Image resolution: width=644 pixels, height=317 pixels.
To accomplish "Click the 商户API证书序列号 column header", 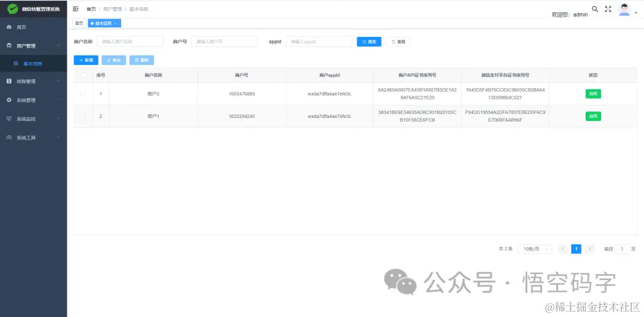I will click(417, 75).
